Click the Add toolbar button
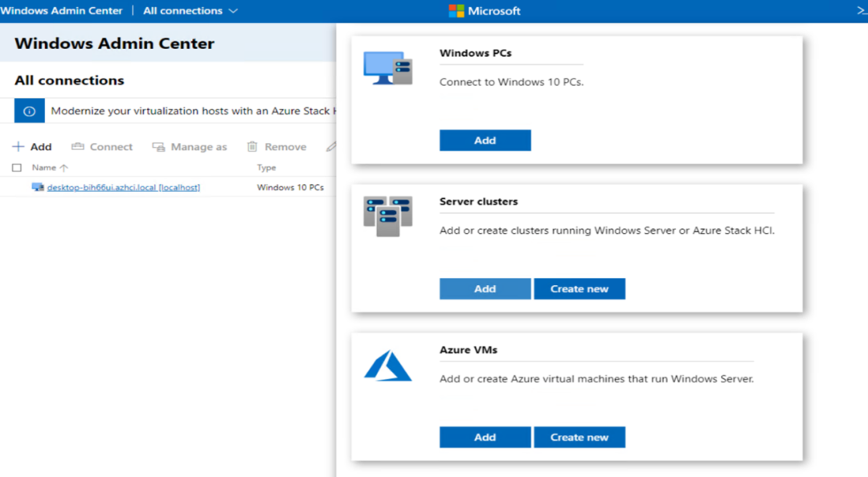The image size is (868, 477). 32,147
